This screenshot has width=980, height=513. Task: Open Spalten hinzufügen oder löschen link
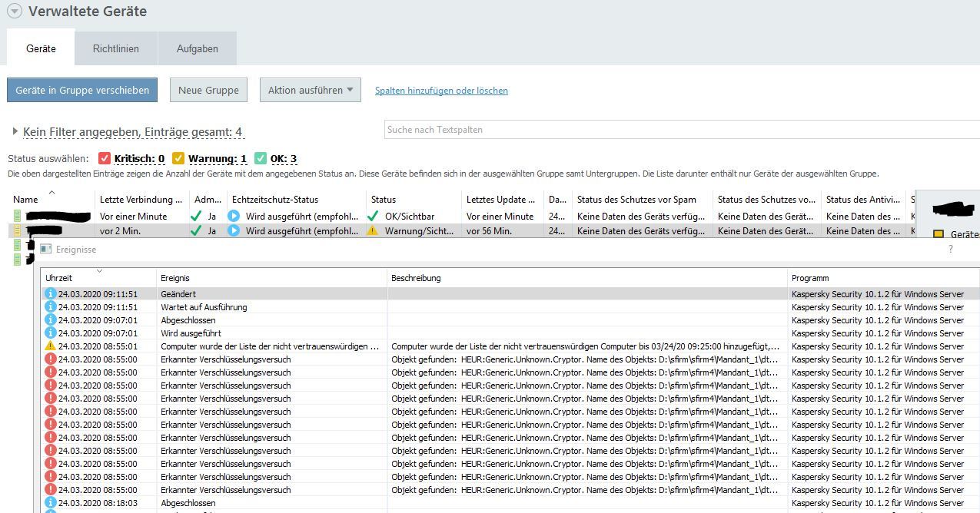[x=441, y=91]
